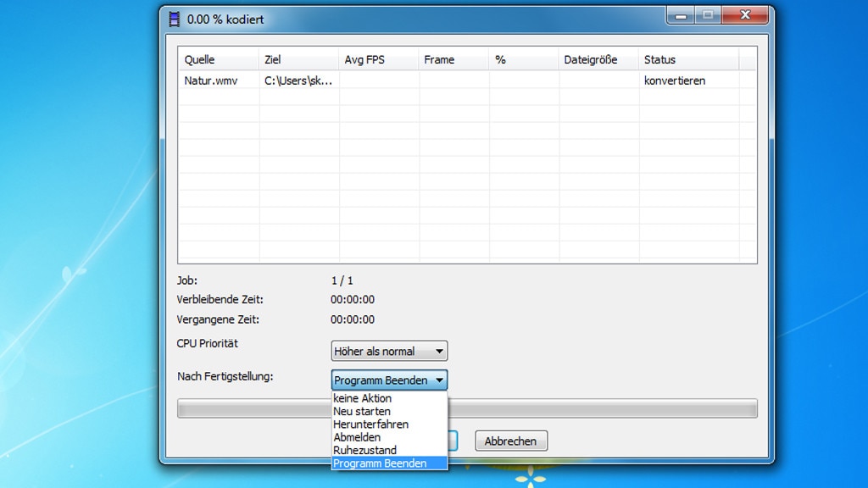868x488 pixels.
Task: Select highlighted 'Programm Beenden' list entry
Action: point(389,463)
